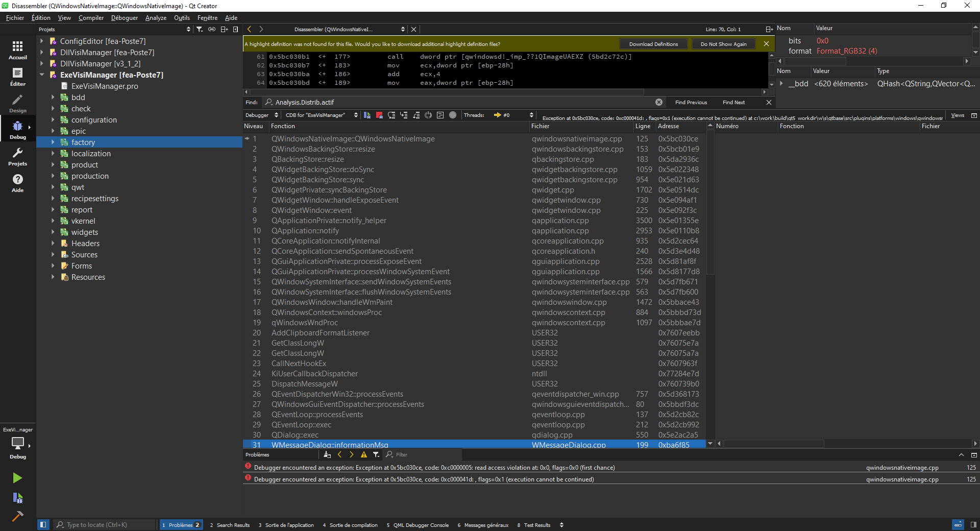Image resolution: width=980 pixels, height=531 pixels.
Task: Toggle synchronize-with-editor link icon in Projets
Action: click(x=212, y=30)
